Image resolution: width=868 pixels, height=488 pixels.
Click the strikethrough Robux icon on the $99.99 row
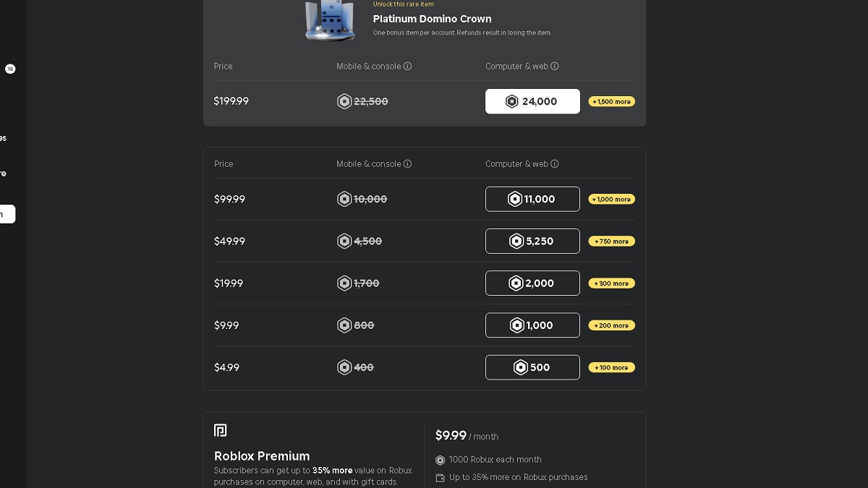pos(344,199)
